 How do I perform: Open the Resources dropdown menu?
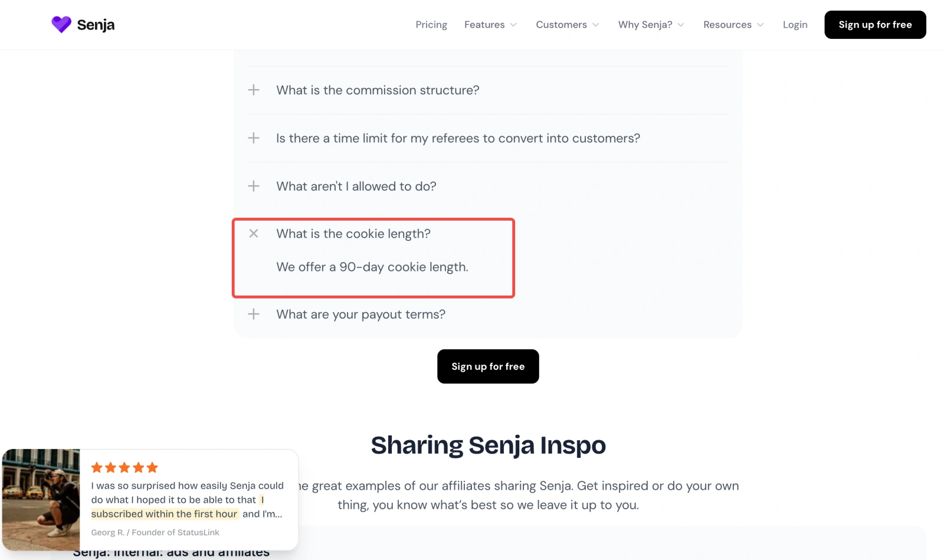[x=733, y=25]
